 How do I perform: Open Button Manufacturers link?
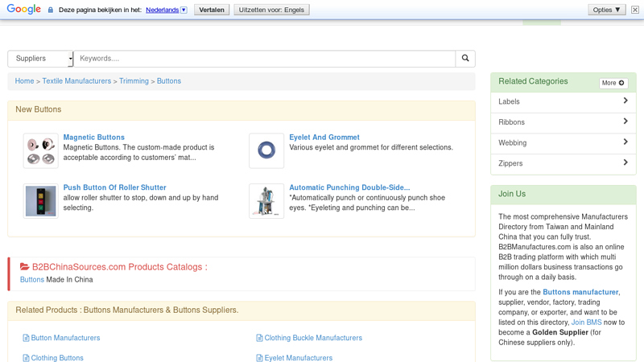click(x=65, y=338)
